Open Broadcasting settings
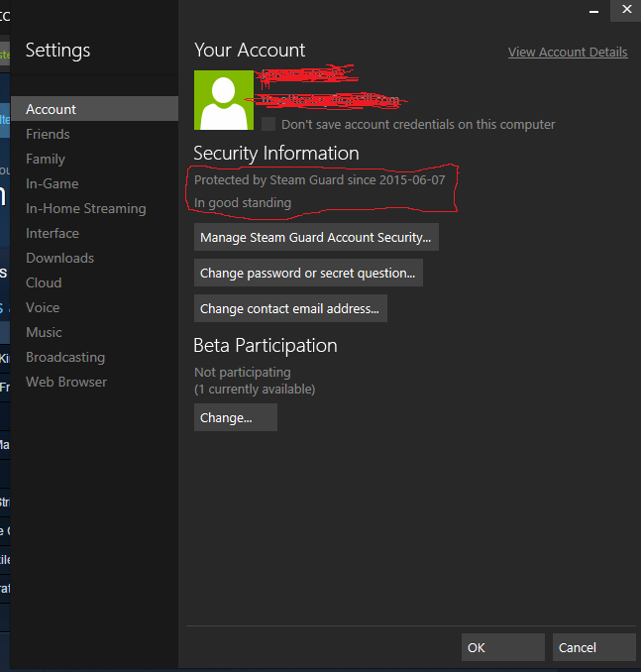Image resolution: width=641 pixels, height=672 pixels. pos(65,358)
